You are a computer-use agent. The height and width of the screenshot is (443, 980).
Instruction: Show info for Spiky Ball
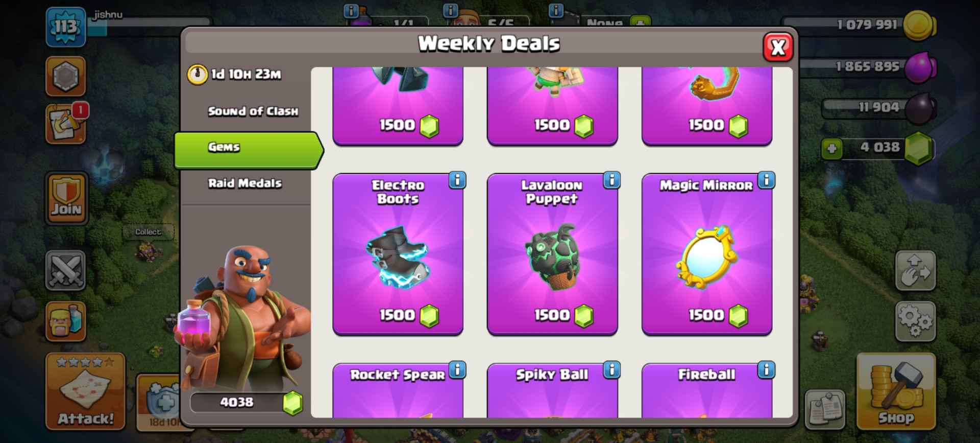[611, 370]
